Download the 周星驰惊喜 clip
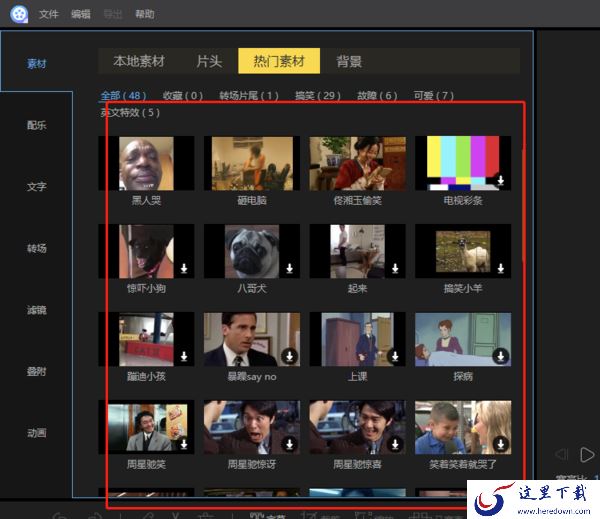Image resolution: width=600 pixels, height=519 pixels. pyautogui.click(x=395, y=444)
